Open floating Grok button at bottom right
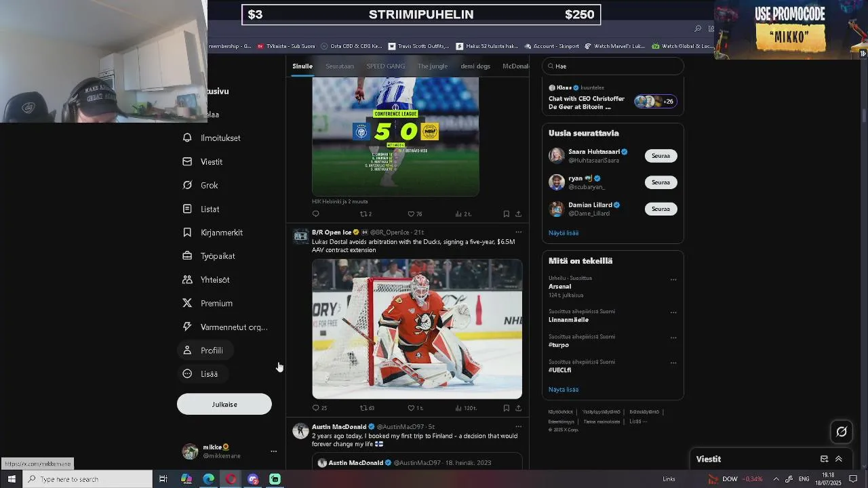Image resolution: width=868 pixels, height=488 pixels. [842, 431]
